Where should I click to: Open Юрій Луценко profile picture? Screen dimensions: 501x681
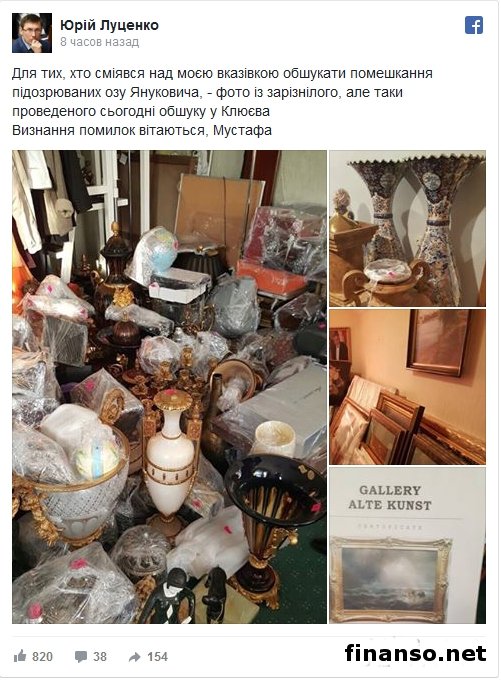point(32,33)
